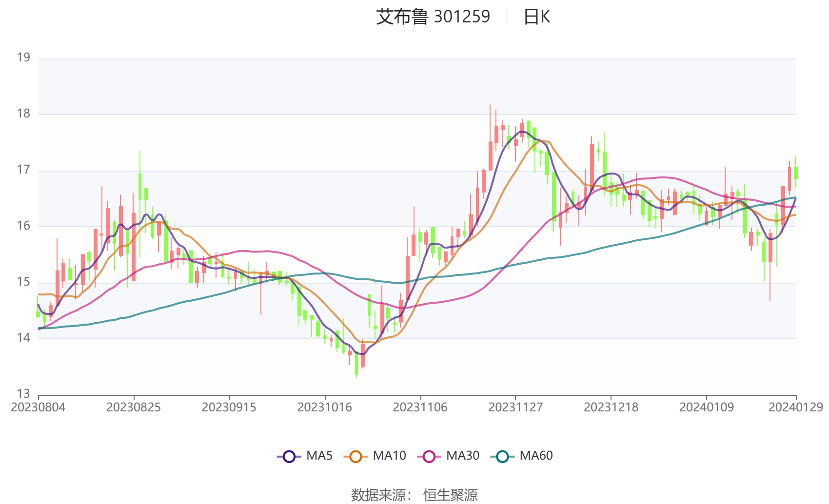Click the 艾布鲁 301259 chart title
This screenshot has width=829, height=504.
(x=433, y=17)
